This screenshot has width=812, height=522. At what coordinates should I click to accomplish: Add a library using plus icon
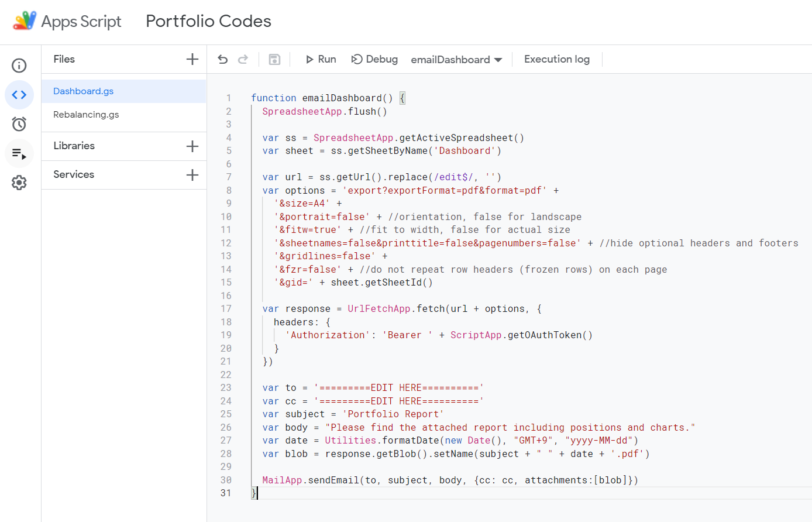coord(192,146)
